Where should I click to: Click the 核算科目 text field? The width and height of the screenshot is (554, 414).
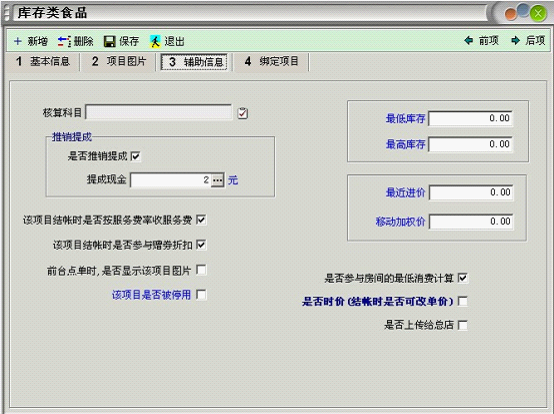[159, 112]
